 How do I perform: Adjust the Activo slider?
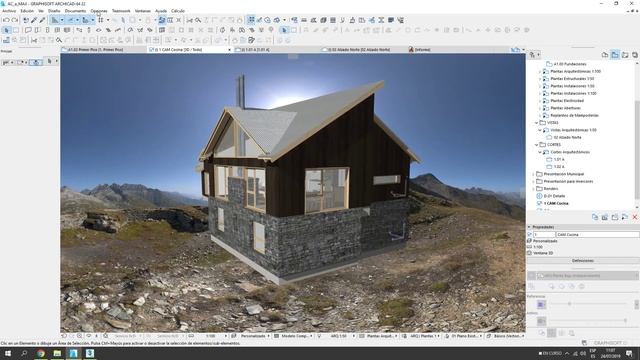(625, 321)
